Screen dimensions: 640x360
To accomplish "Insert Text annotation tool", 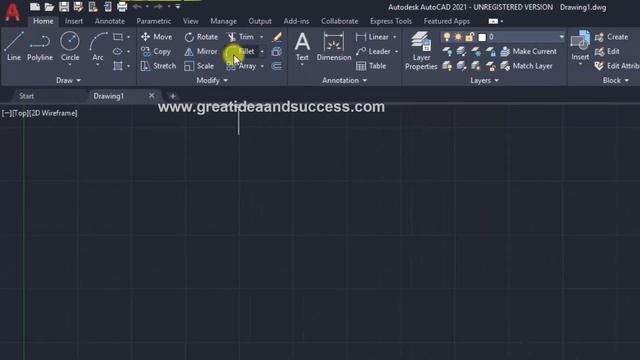I will (302, 47).
